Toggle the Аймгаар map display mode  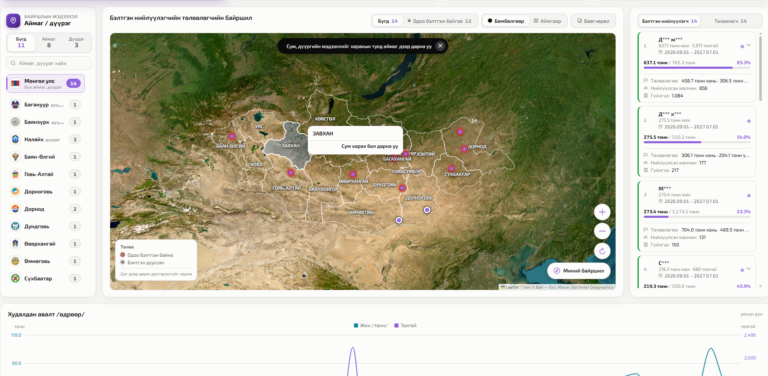click(547, 21)
